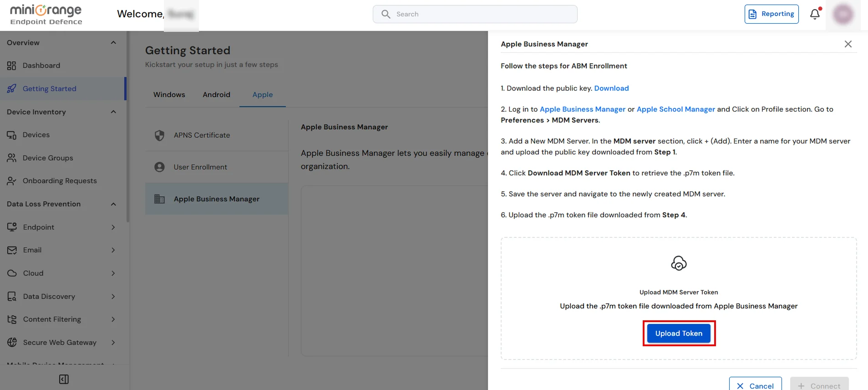
Task: Click the miniOrange Endpoint Defence logo
Action: tap(46, 15)
